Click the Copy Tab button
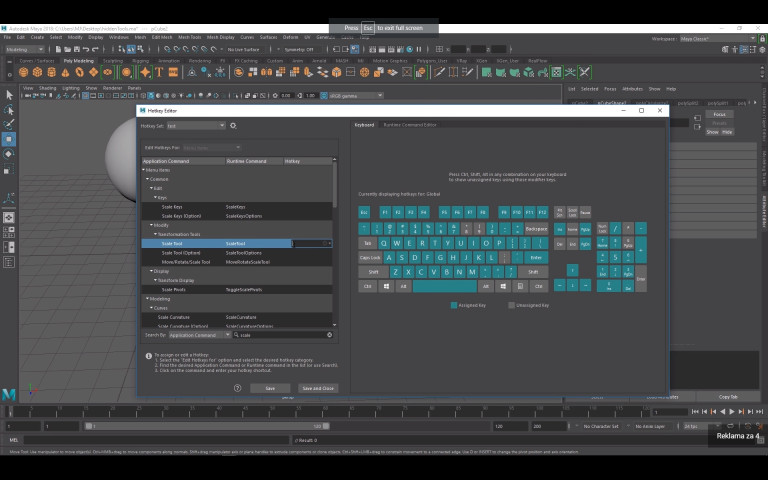768x480 pixels. pos(728,397)
